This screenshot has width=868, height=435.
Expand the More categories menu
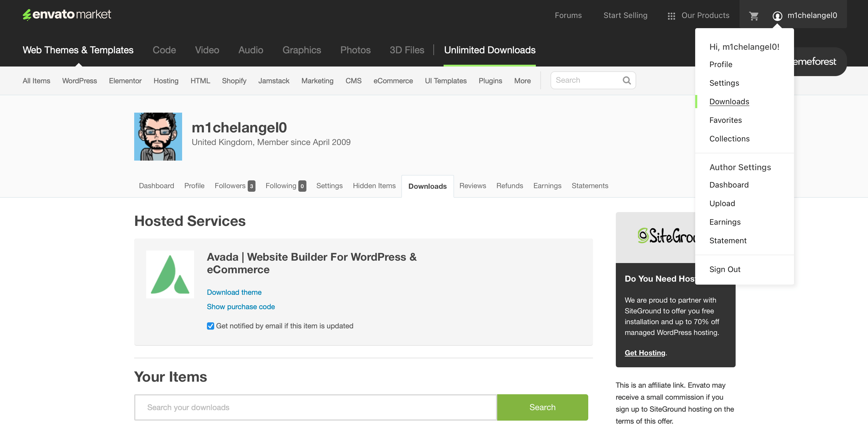522,81
